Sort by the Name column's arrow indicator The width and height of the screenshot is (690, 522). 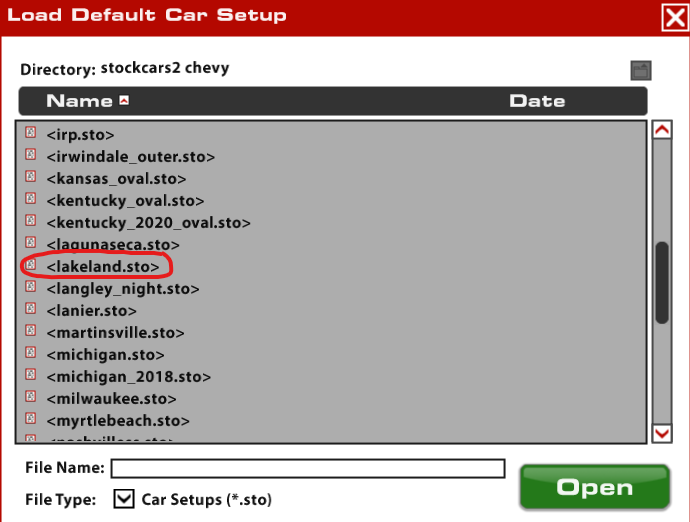pos(124,101)
